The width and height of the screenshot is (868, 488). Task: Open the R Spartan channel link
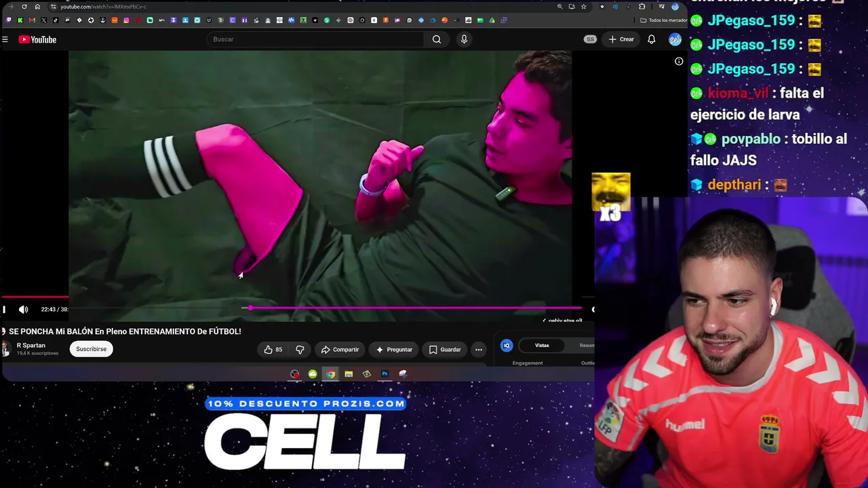point(31,346)
